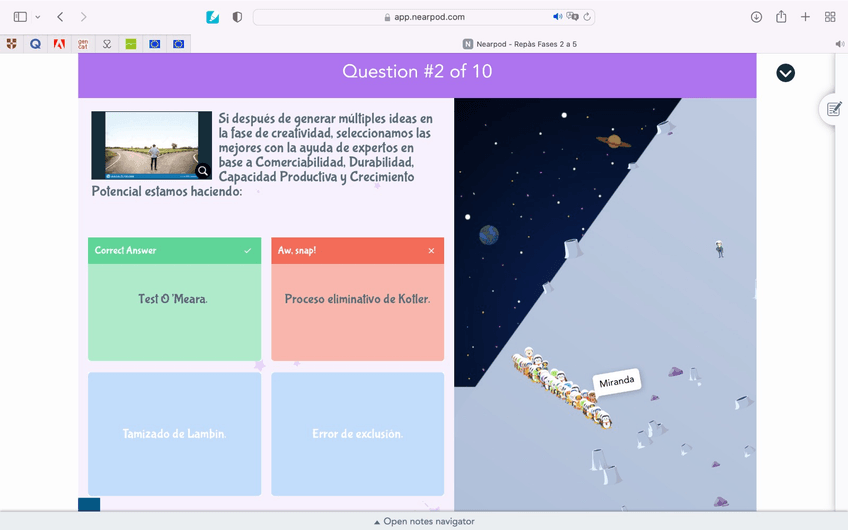This screenshot has width=848, height=530.
Task: Select the Test O'Meara answer card
Action: point(174,299)
